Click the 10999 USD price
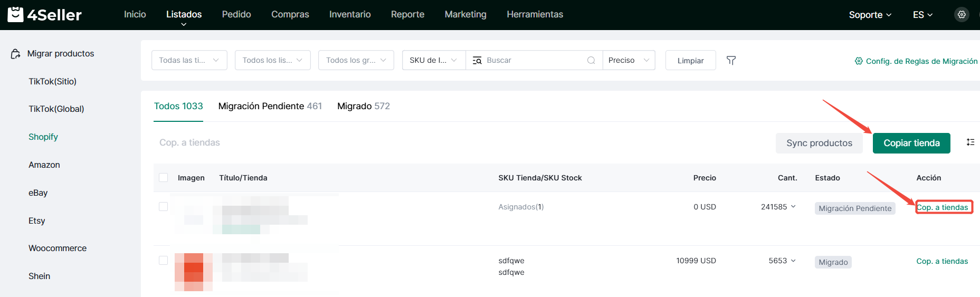The height and width of the screenshot is (297, 980). [696, 261]
